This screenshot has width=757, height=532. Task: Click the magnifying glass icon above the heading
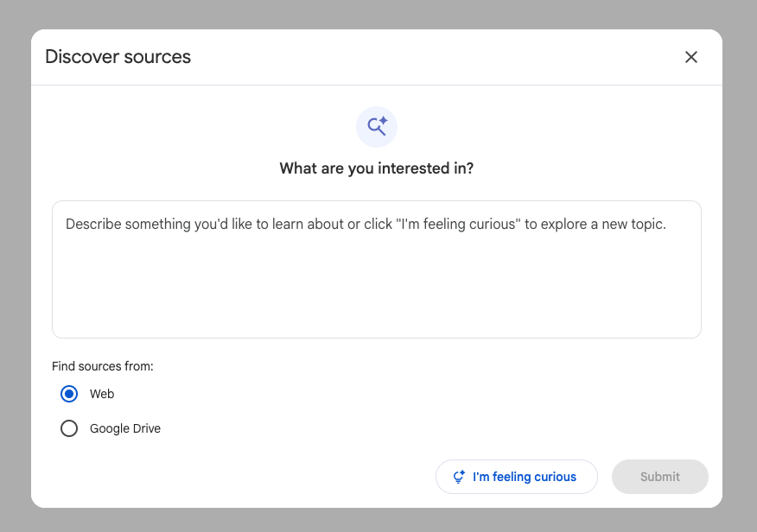(376, 126)
